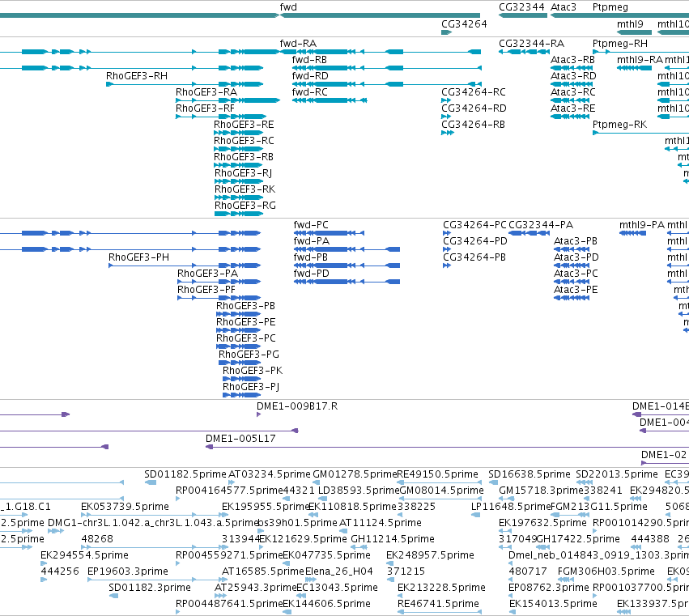Click clone DME1-005L17
This screenshot has width=689, height=616.
click(447, 448)
